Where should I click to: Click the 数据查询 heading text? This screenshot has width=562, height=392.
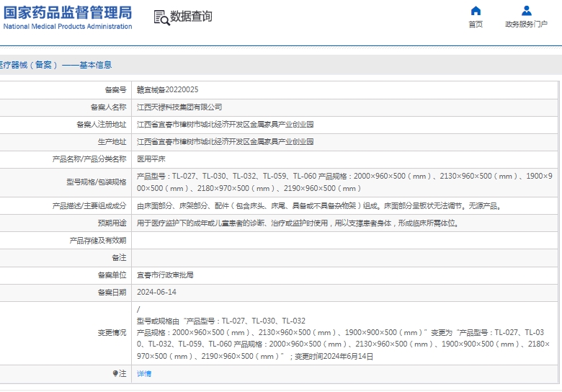pyautogui.click(x=191, y=17)
